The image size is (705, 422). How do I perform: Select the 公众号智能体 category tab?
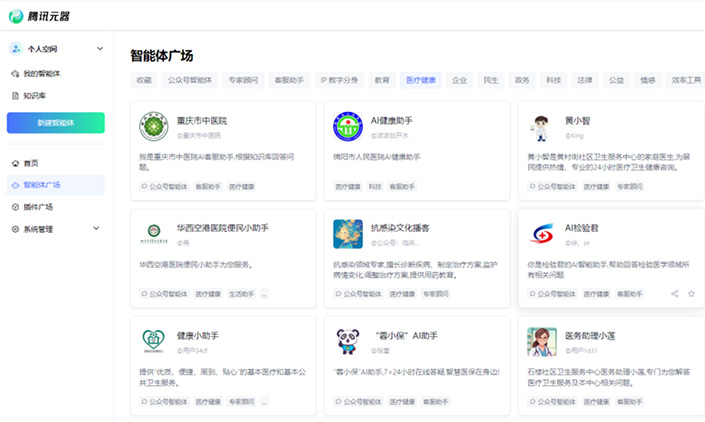190,79
